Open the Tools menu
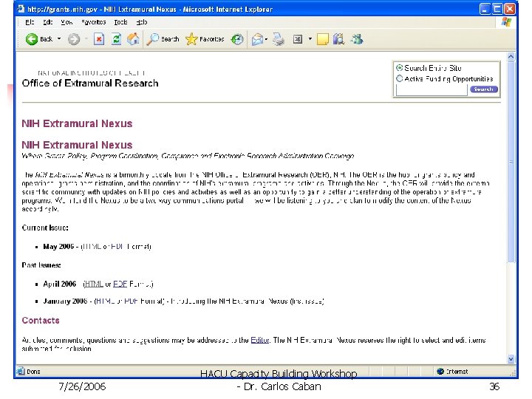This screenshot has height=399, width=532. pos(120,22)
